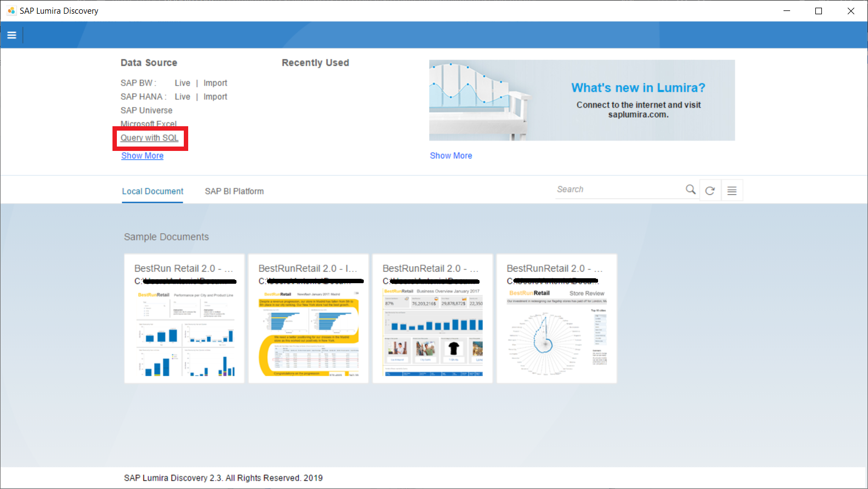Viewport: 868px width, 489px height.
Task: Focus the Search input field
Action: [x=619, y=189]
